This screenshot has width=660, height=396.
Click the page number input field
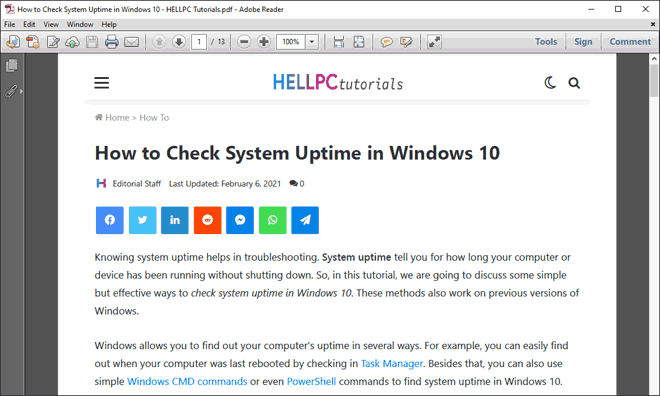[x=199, y=42]
